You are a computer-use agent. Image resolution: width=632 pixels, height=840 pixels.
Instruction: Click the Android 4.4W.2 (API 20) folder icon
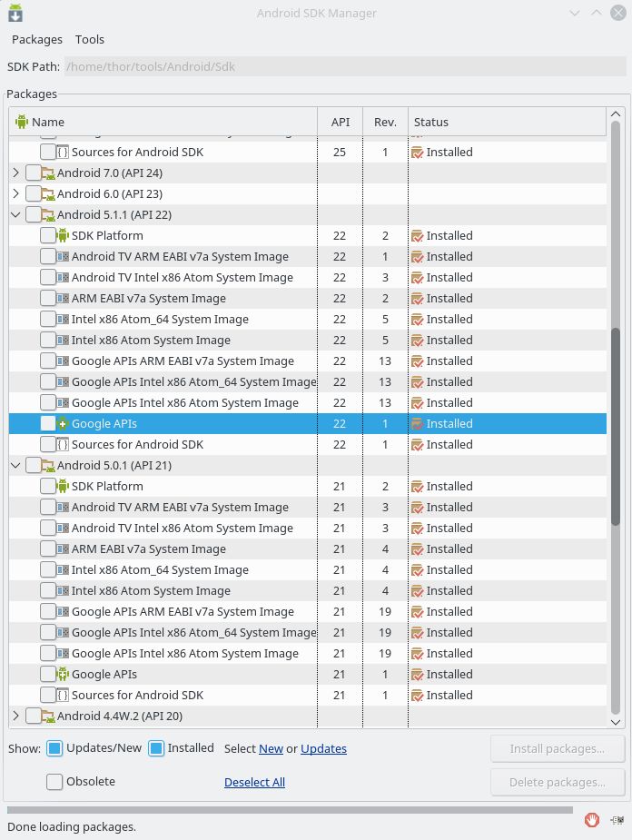[x=48, y=716]
